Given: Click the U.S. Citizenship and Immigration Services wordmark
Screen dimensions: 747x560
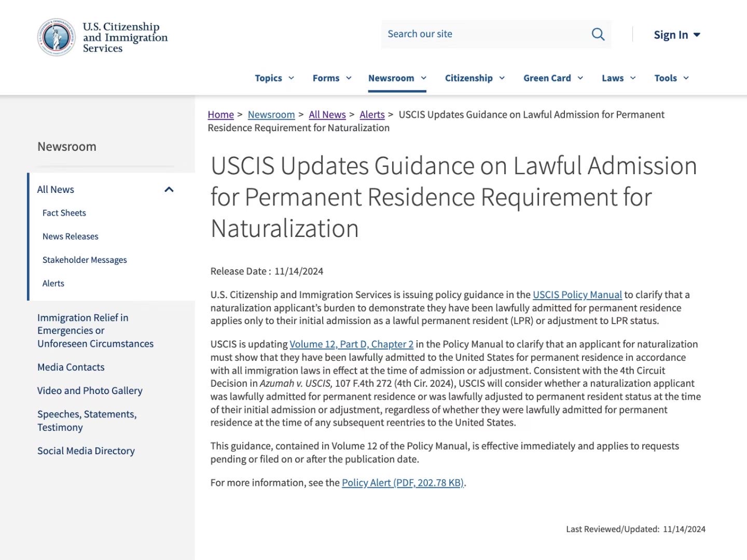Looking at the screenshot, I should (126, 37).
